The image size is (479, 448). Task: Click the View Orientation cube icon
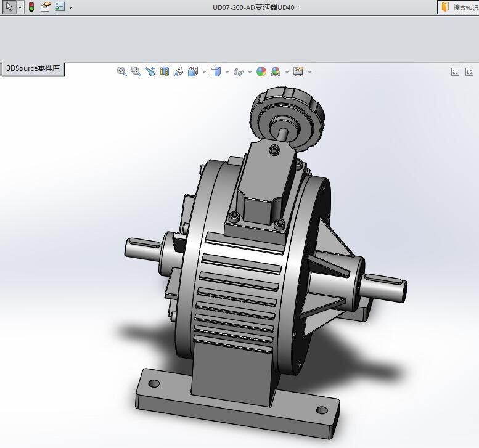pyautogui.click(x=193, y=71)
